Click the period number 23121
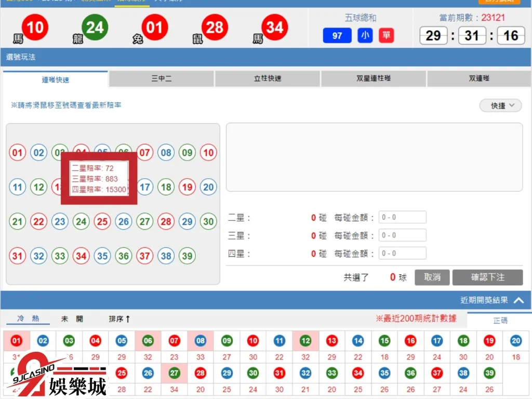Image resolution: width=532 pixels, height=399 pixels. coord(493,18)
